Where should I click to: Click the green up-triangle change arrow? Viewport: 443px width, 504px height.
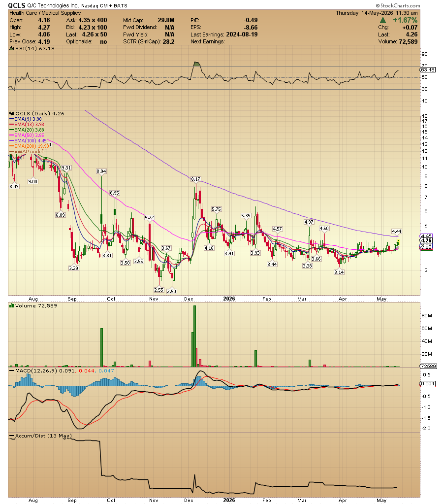[x=383, y=20]
